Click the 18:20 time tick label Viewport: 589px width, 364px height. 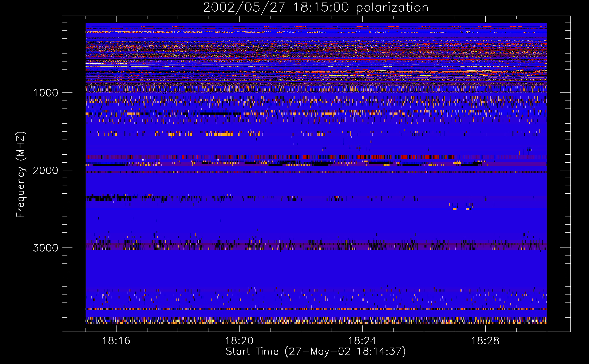(239, 341)
